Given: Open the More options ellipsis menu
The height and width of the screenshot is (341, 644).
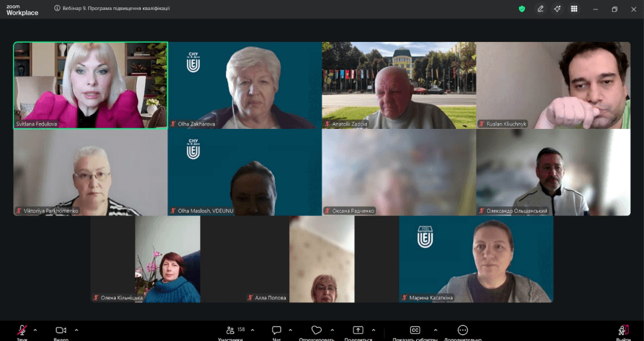Looking at the screenshot, I should (463, 330).
